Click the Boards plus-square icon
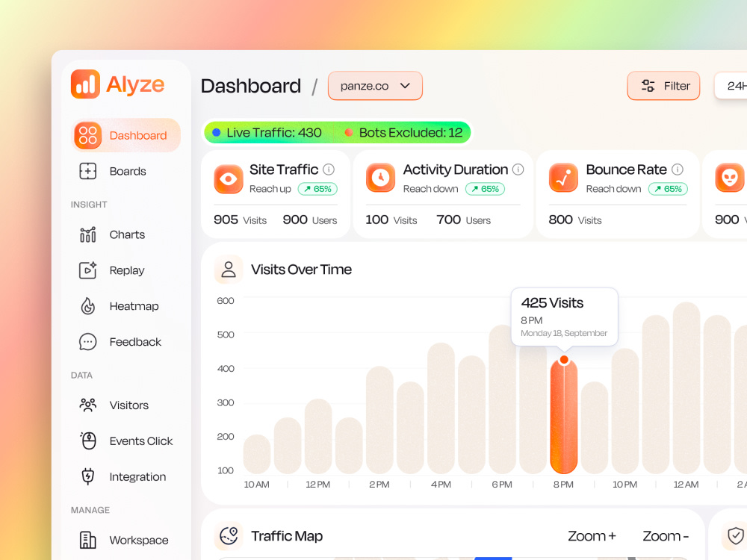The height and width of the screenshot is (560, 747). tap(87, 171)
